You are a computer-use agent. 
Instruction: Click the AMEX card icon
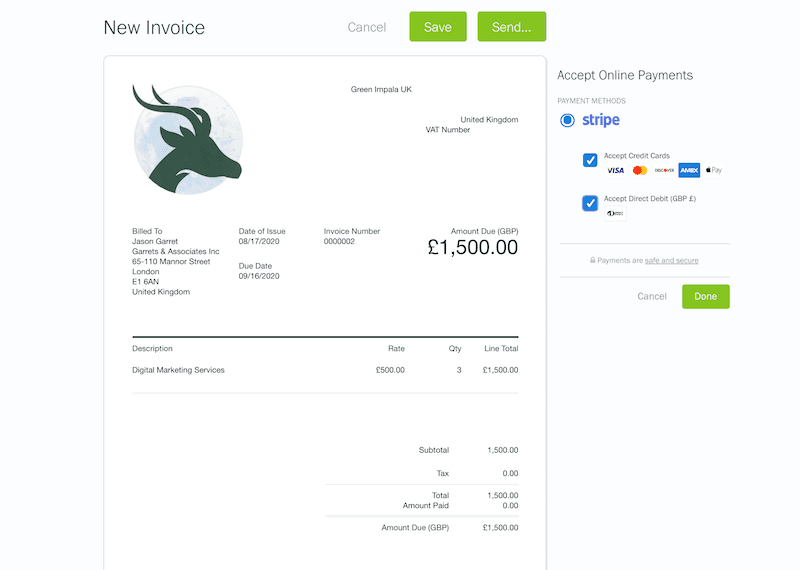pyautogui.click(x=689, y=171)
